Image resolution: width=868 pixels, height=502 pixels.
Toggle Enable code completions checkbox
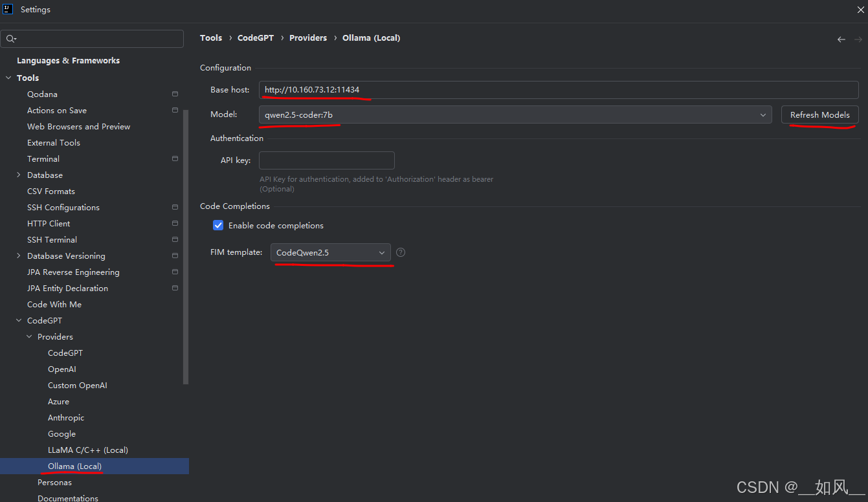tap(218, 225)
